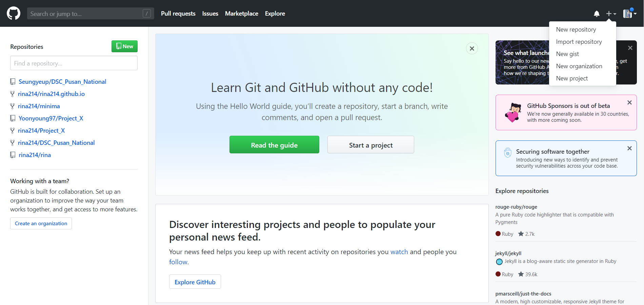Click fork icon beside rina214/rina214.github.io
The height and width of the screenshot is (305, 644).
click(13, 94)
